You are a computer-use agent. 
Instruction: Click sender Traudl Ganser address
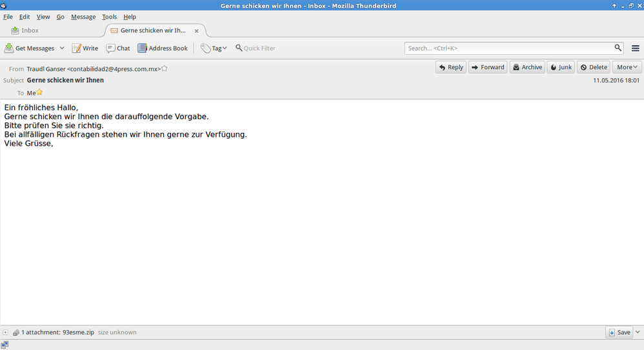point(94,69)
